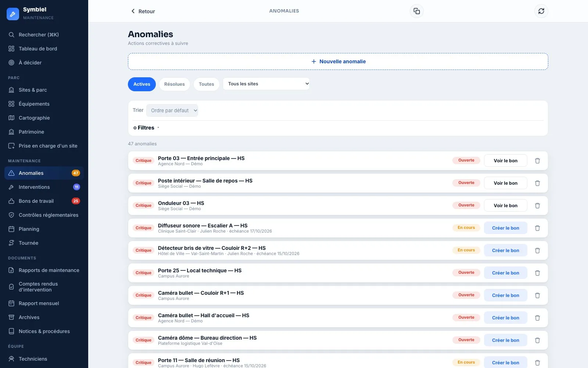Open the Poste intérieur Salle de repos anomaly

[338, 183]
